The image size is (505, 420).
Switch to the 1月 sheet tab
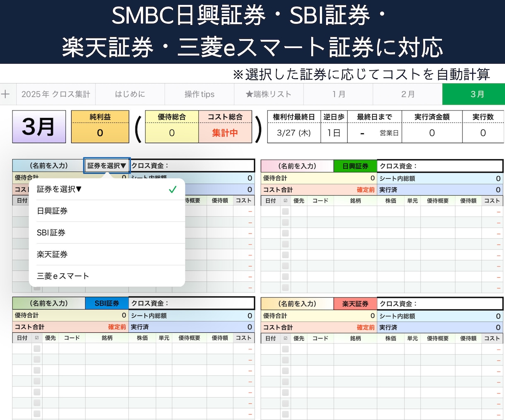pyautogui.click(x=338, y=94)
